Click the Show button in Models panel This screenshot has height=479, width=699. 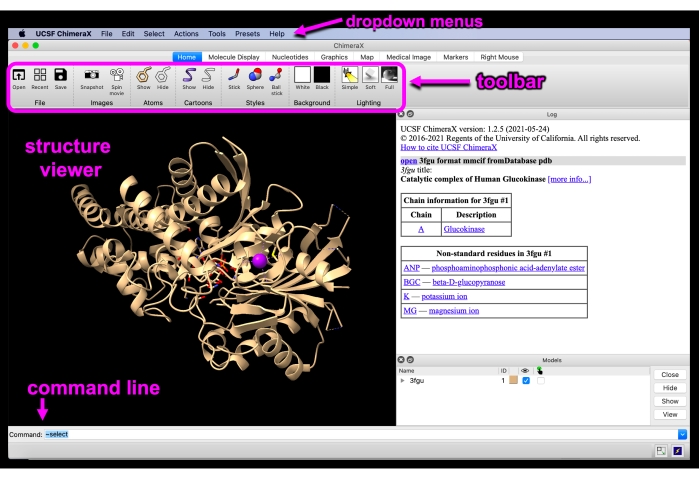pyautogui.click(x=670, y=401)
